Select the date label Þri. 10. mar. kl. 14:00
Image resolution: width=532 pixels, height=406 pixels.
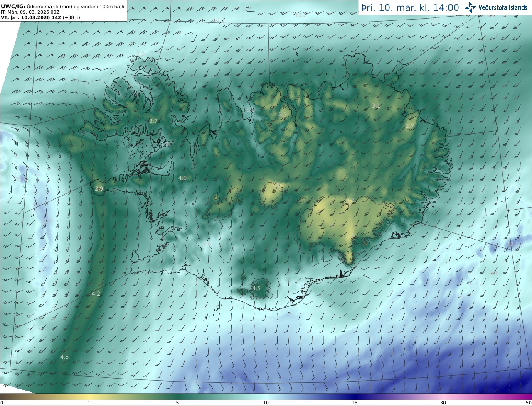click(410, 7)
